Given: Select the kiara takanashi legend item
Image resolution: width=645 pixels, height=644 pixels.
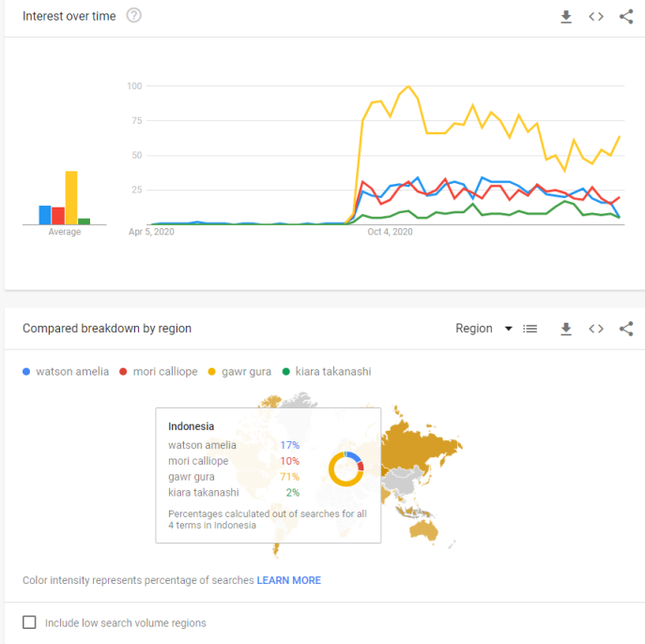Looking at the screenshot, I should pyautogui.click(x=327, y=372).
